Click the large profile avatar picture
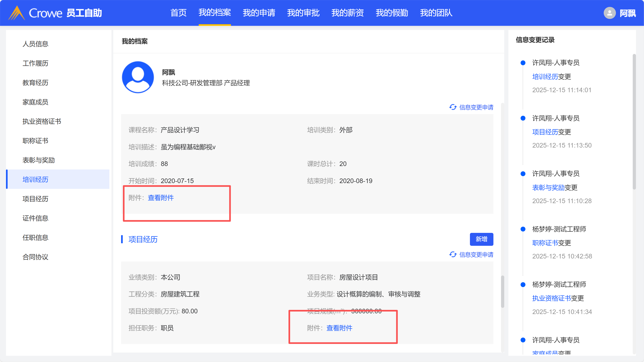Image resolution: width=644 pixels, height=362 pixels. pyautogui.click(x=138, y=77)
